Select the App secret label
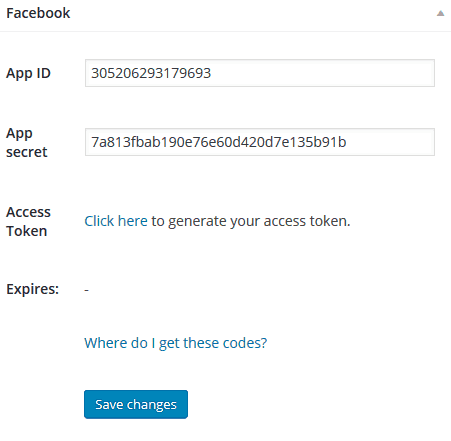 pos(27,142)
